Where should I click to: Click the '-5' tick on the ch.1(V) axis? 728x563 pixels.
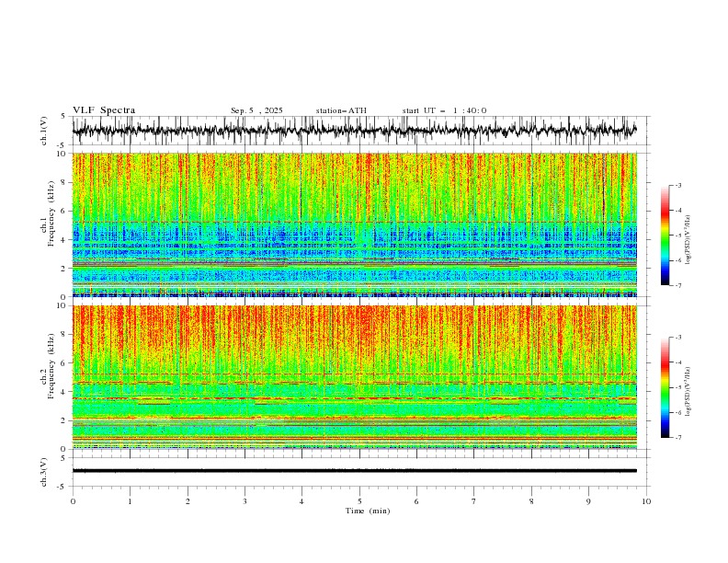62,145
